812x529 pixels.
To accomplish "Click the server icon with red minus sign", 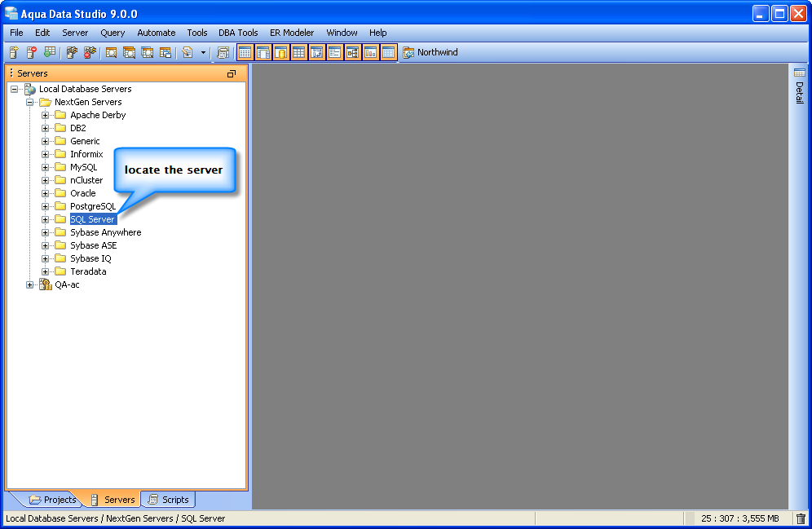I will [x=32, y=52].
